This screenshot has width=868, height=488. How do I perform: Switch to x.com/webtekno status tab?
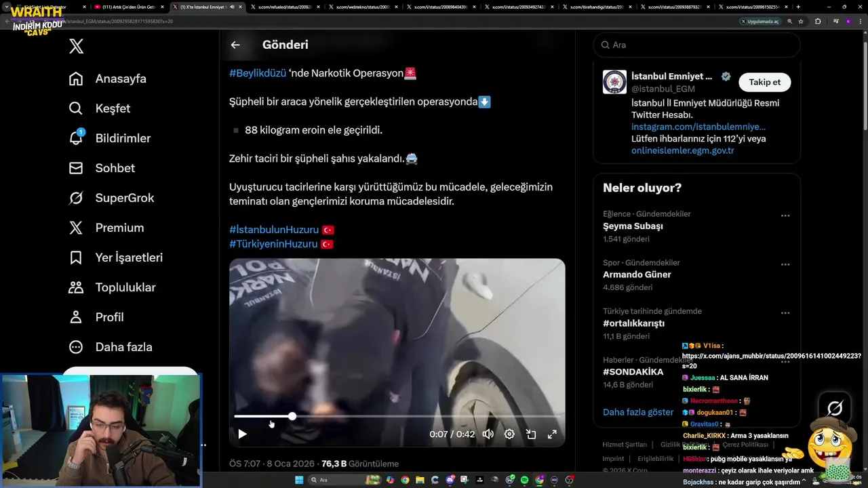pos(363,7)
